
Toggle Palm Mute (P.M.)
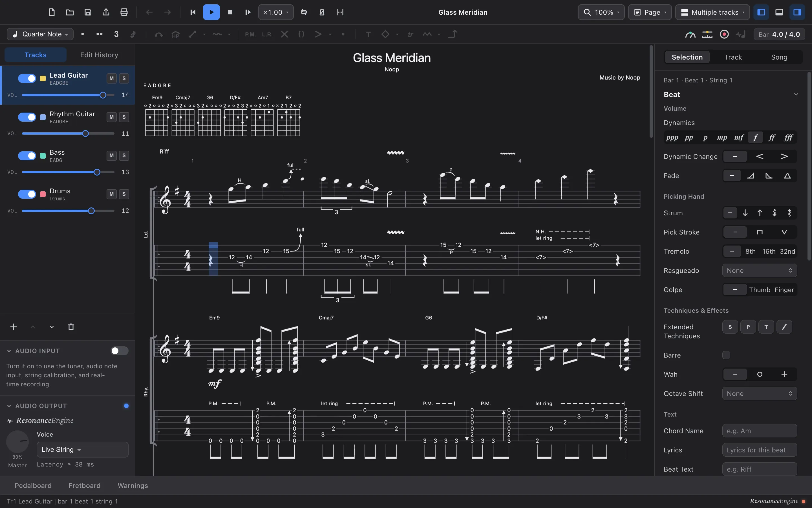(250, 34)
